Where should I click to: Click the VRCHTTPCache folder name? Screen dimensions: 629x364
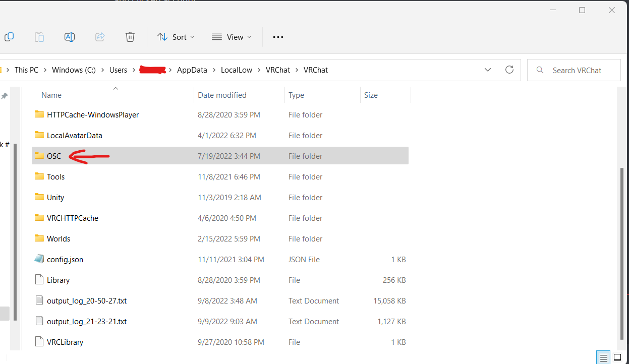[x=73, y=218]
